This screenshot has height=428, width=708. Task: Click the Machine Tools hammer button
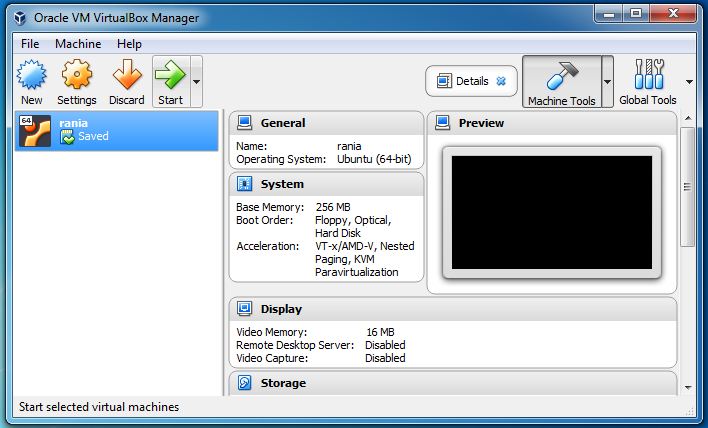[562, 82]
